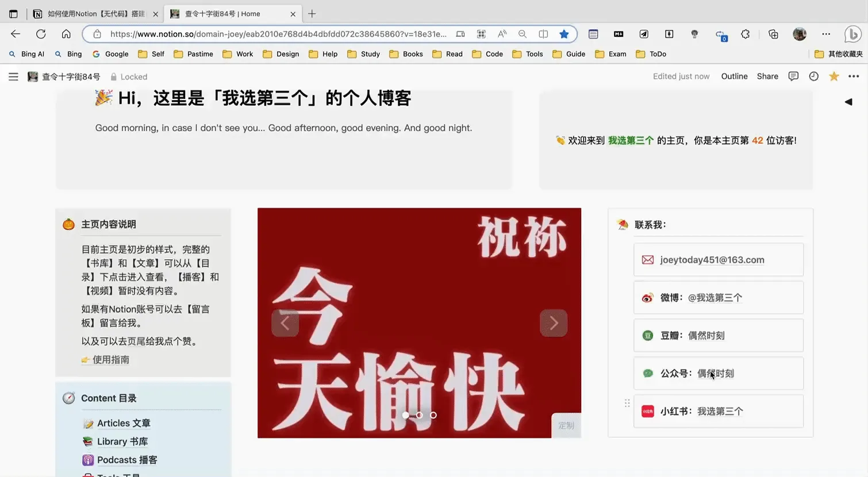Select the third carousel dot indicator
This screenshot has height=477, width=868.
pyautogui.click(x=433, y=415)
